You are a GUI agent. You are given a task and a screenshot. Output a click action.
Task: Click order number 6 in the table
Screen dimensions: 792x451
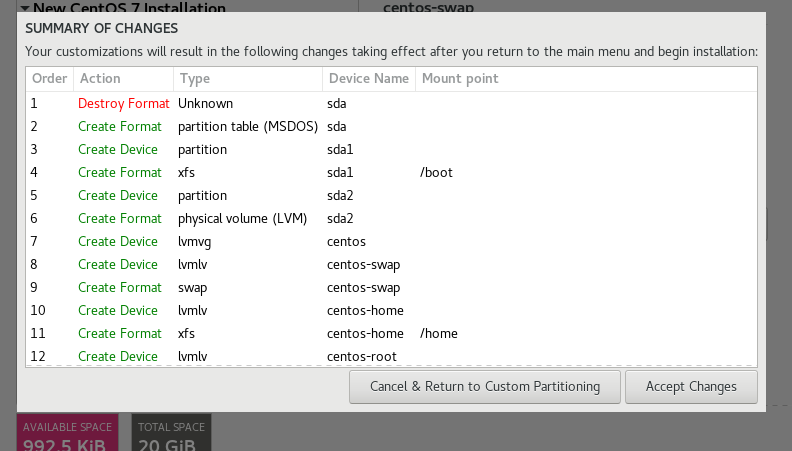click(34, 219)
